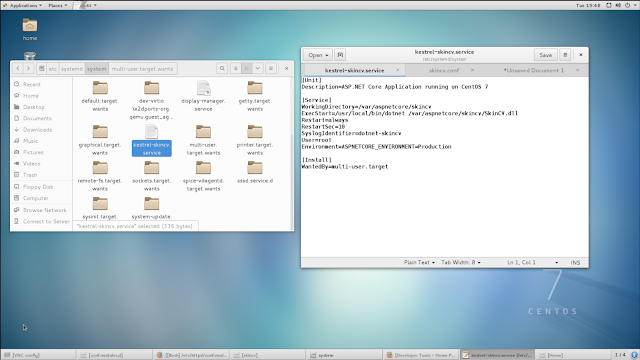The image size is (640, 360).
Task: Open Trash in the sidebar
Action: click(41, 175)
